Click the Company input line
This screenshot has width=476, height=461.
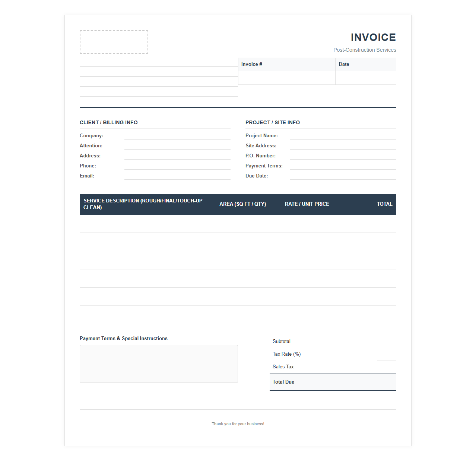click(x=177, y=135)
